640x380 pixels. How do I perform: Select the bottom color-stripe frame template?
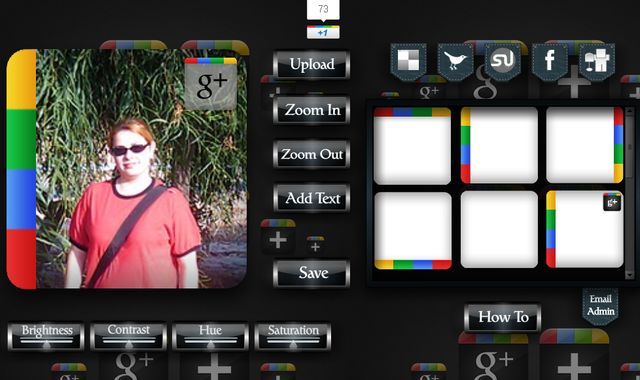point(413,231)
